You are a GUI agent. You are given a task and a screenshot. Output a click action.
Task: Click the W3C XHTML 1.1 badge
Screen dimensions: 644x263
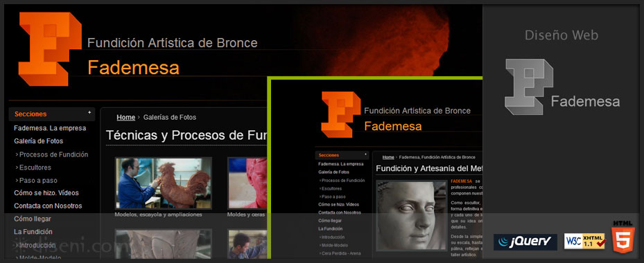point(585,242)
